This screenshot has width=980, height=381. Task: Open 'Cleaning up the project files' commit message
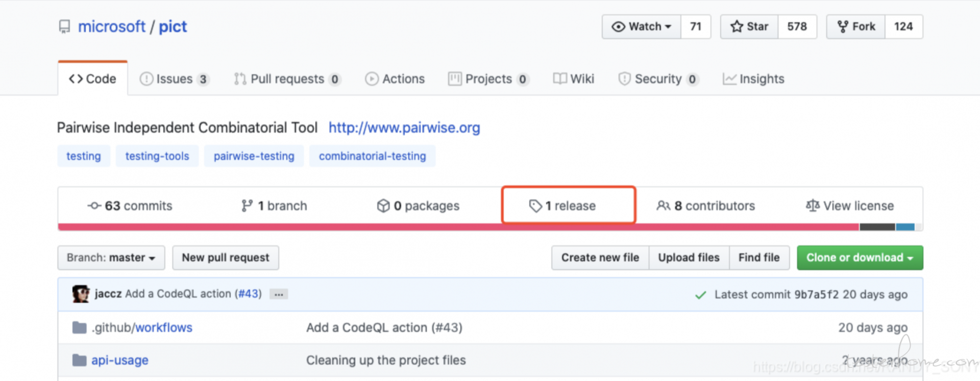coord(386,360)
